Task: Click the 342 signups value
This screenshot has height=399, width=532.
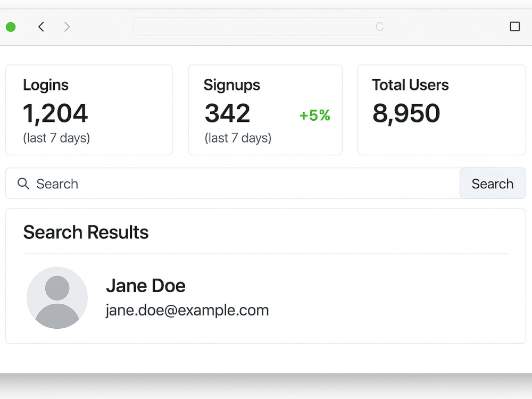Action: tap(227, 113)
